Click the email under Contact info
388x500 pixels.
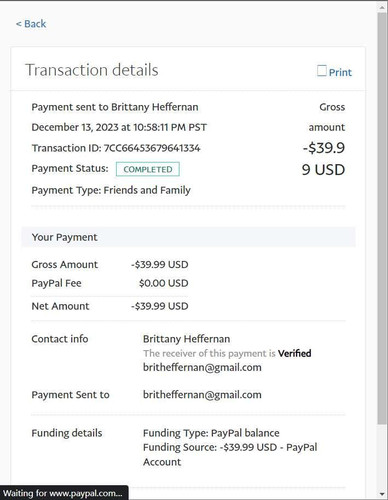point(202,368)
